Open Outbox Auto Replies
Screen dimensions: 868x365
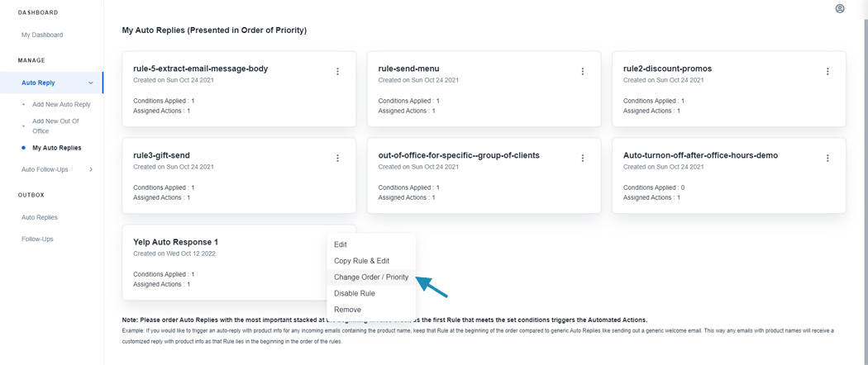(x=40, y=217)
